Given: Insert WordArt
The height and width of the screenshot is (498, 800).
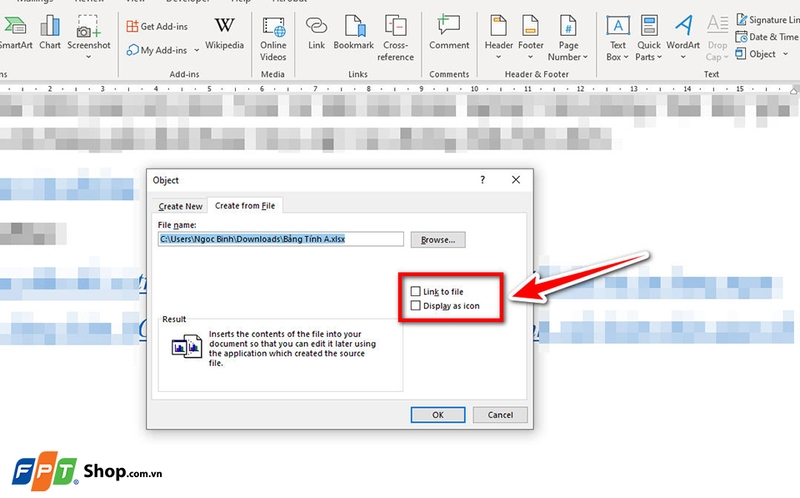Looking at the screenshot, I should pyautogui.click(x=683, y=37).
